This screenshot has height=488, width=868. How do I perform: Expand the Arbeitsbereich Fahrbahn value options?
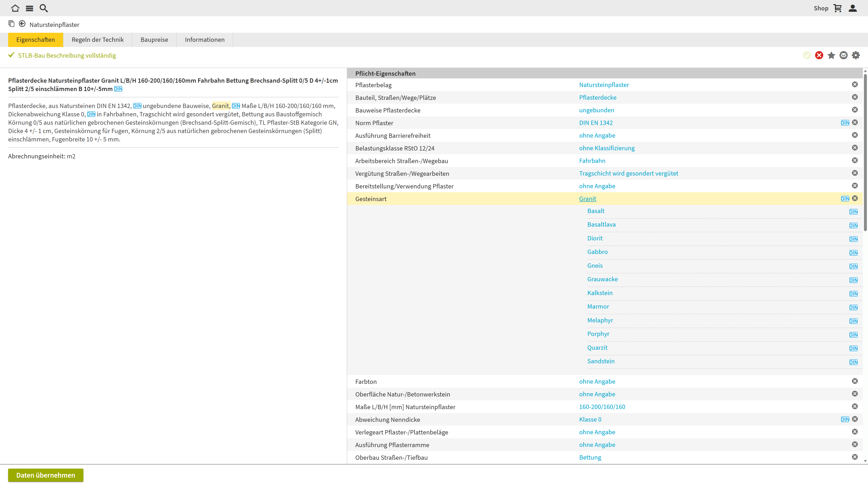point(592,161)
